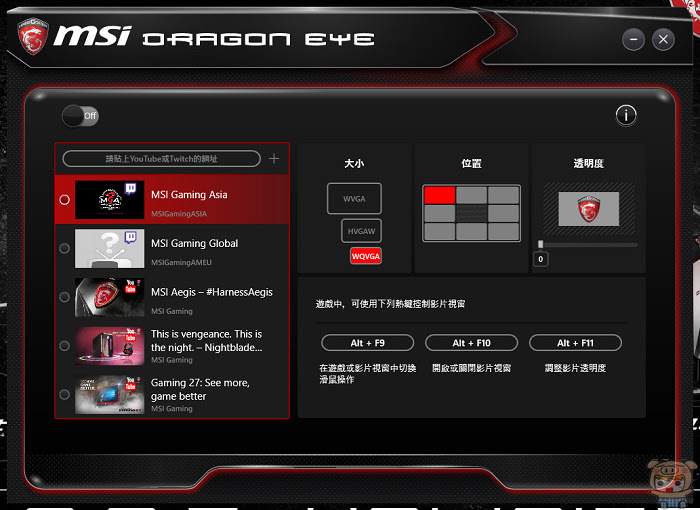Click the transparency preview dragon image
The width and height of the screenshot is (700, 510).
pos(589,209)
